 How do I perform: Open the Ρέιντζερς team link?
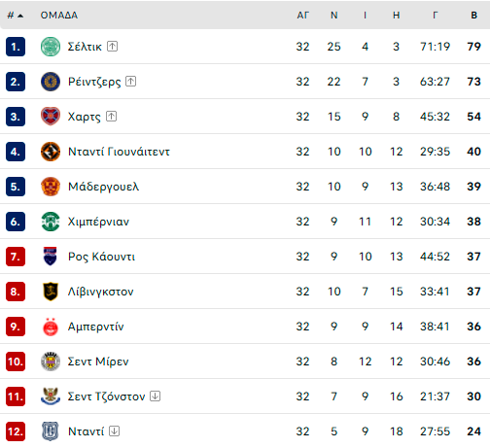pos(94,82)
